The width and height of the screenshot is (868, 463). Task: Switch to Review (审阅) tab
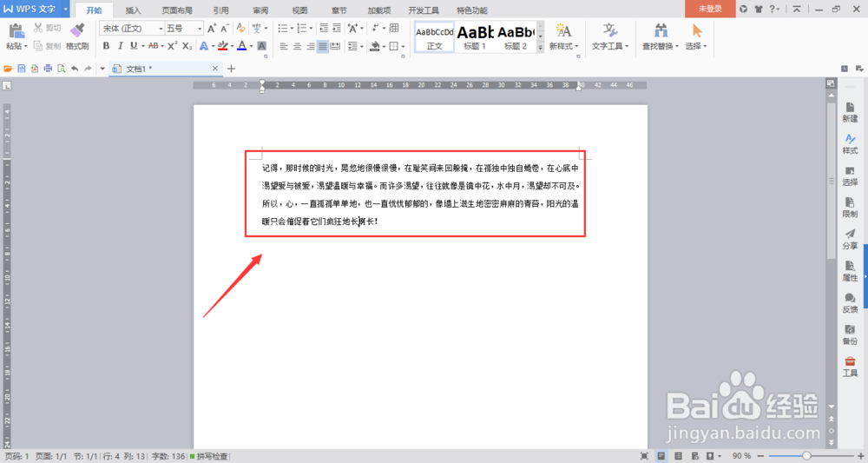point(260,10)
